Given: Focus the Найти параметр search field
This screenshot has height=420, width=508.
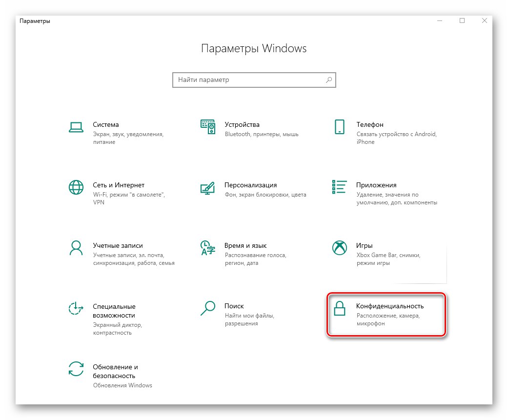Looking at the screenshot, I should (x=254, y=80).
